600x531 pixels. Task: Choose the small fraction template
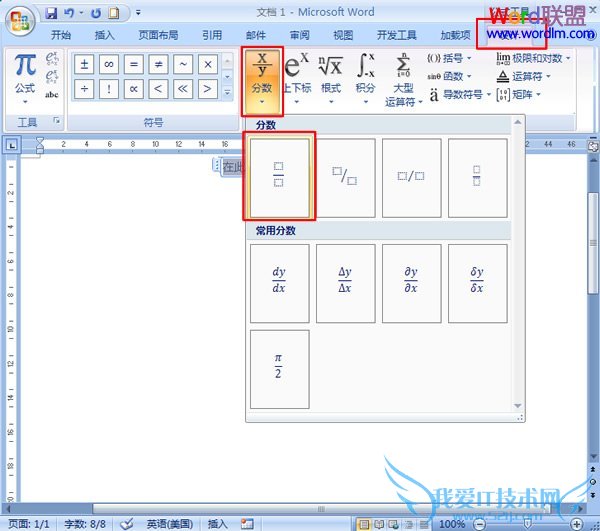point(477,178)
